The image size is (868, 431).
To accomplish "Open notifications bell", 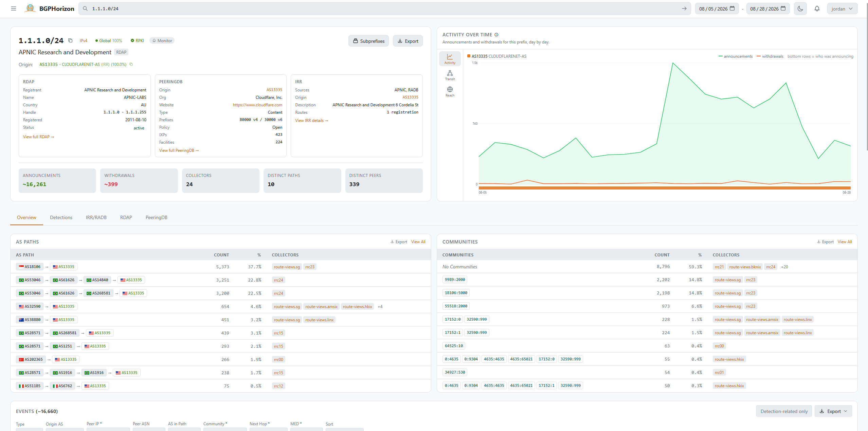I will (x=817, y=8).
